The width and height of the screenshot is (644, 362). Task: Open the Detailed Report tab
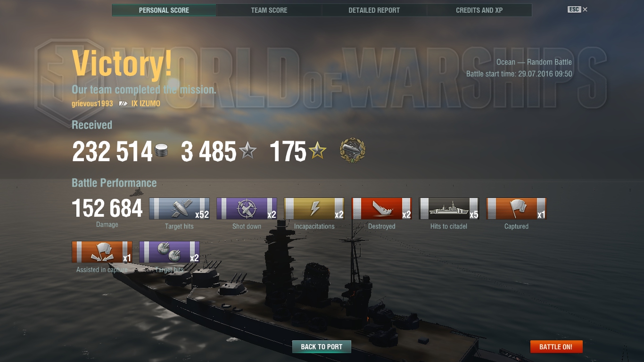pos(374,10)
